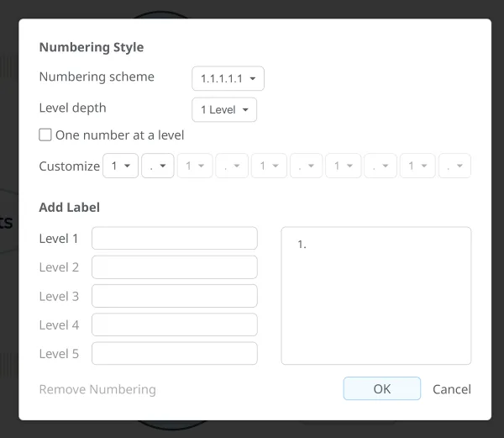This screenshot has height=438, width=504.
Task: Click the Level 4 label input field
Action: click(174, 325)
